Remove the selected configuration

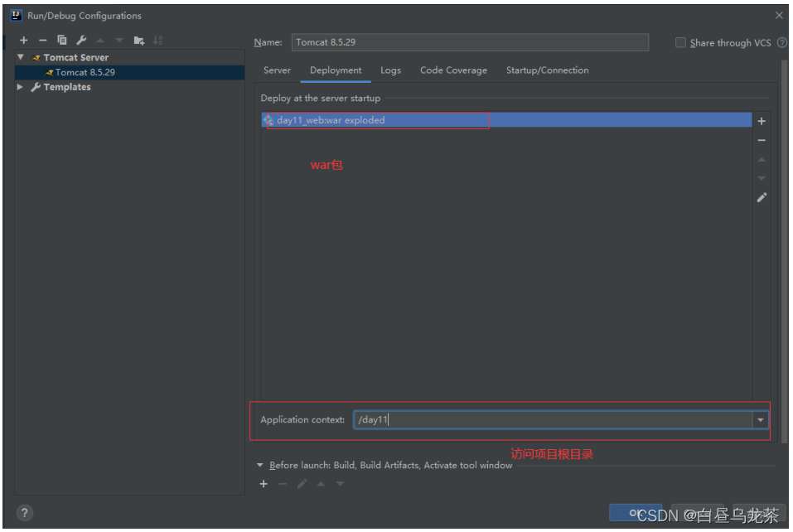[43, 39]
